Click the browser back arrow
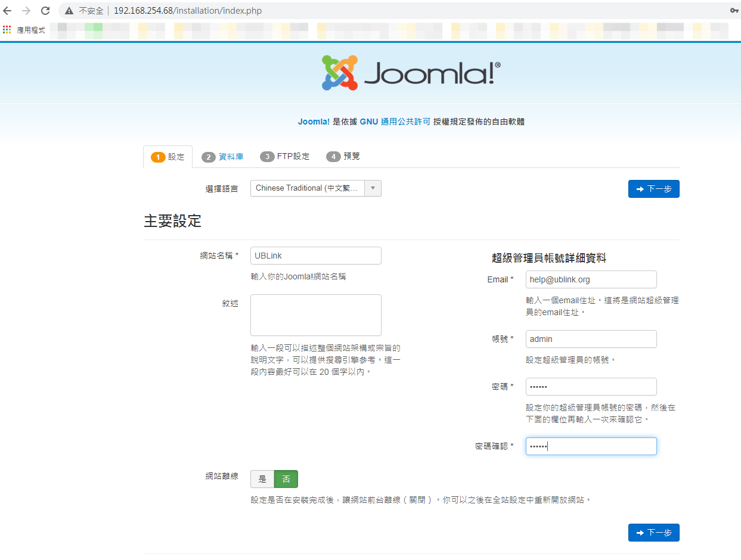The width and height of the screenshot is (741, 560). tap(8, 11)
